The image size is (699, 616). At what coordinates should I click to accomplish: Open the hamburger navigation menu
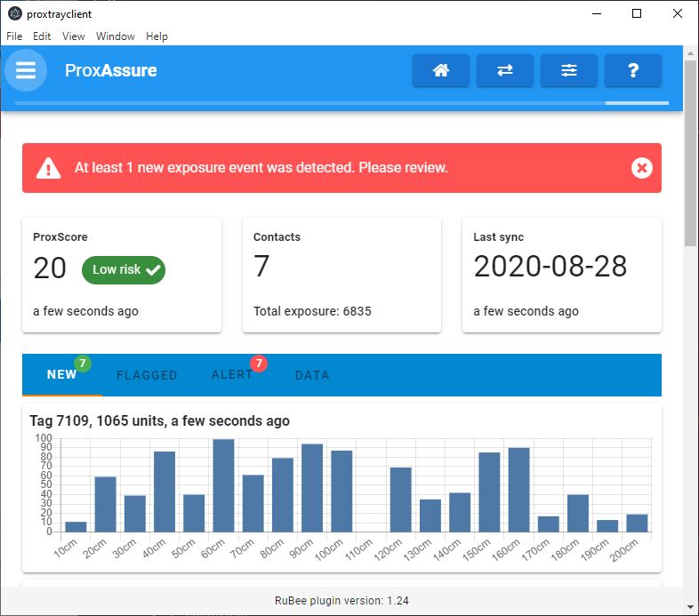point(26,70)
